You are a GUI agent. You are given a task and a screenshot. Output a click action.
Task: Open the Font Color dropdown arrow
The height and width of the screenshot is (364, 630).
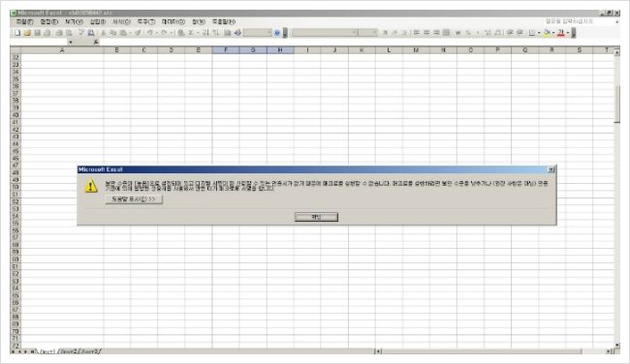coord(568,33)
